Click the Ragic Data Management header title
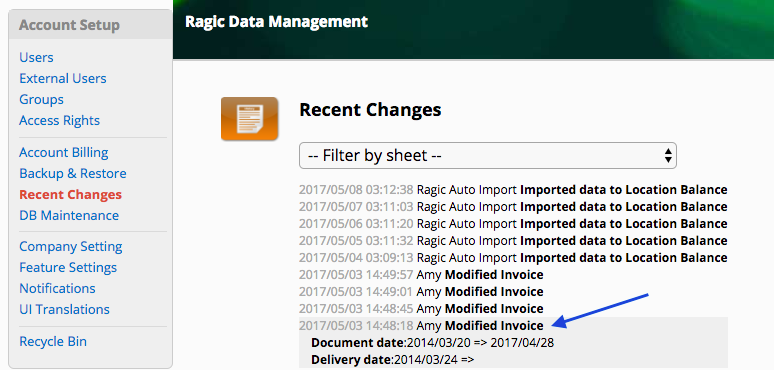 coord(276,22)
